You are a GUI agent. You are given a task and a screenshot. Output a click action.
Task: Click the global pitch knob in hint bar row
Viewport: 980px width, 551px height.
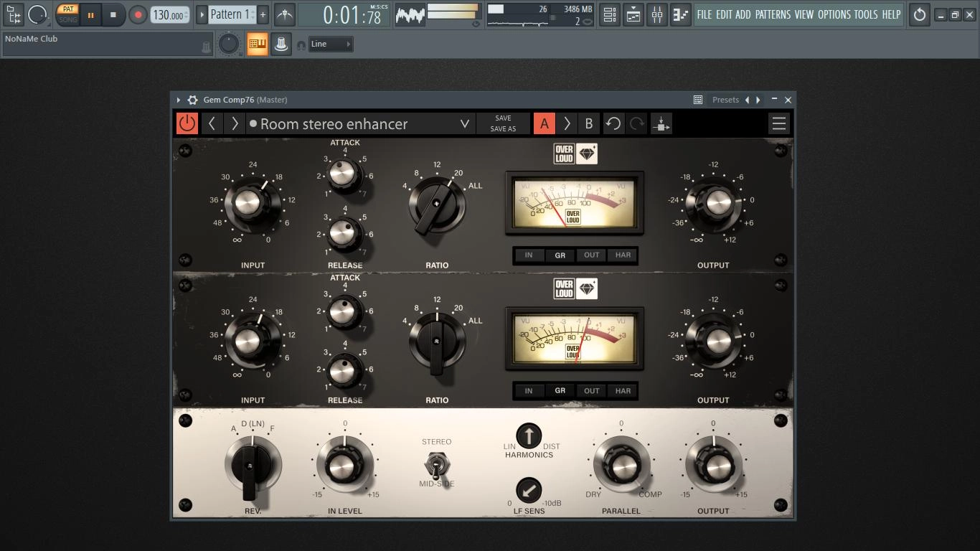pyautogui.click(x=228, y=44)
